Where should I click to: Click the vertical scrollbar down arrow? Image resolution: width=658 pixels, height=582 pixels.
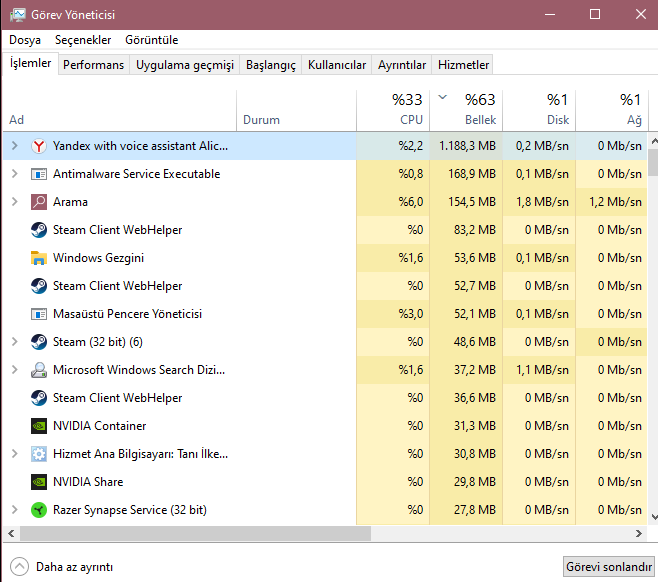coord(654,517)
